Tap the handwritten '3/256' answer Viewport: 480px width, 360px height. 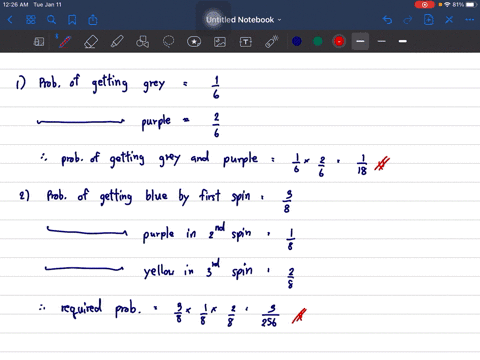[x=270, y=315]
